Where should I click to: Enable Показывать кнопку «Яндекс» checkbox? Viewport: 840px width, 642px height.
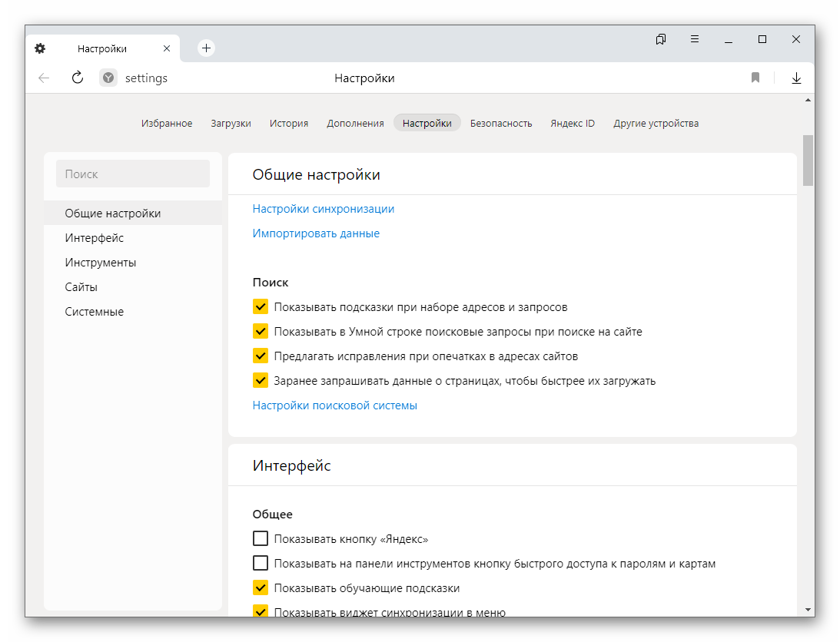[261, 539]
